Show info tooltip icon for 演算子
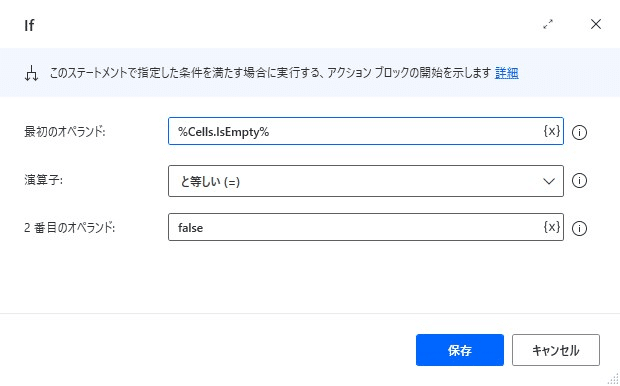This screenshot has height=386, width=620. point(579,181)
